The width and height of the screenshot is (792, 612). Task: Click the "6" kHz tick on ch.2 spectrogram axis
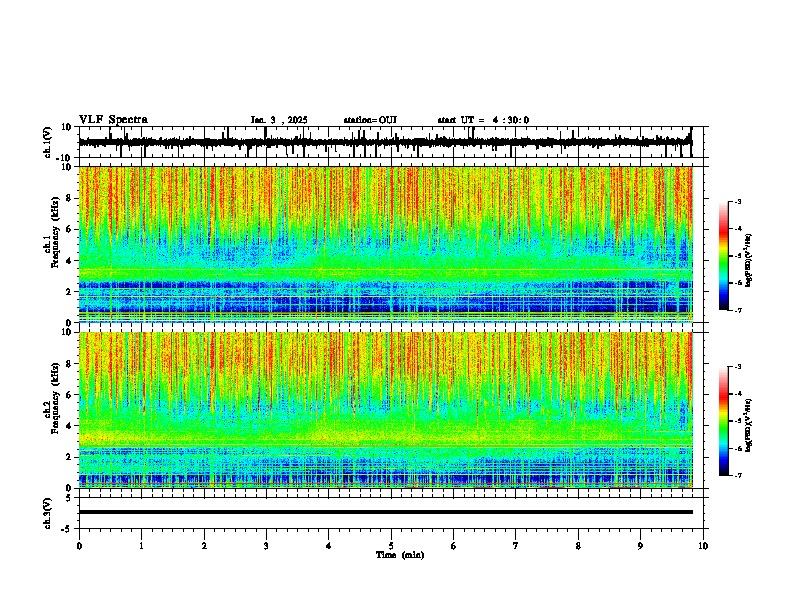click(x=69, y=395)
